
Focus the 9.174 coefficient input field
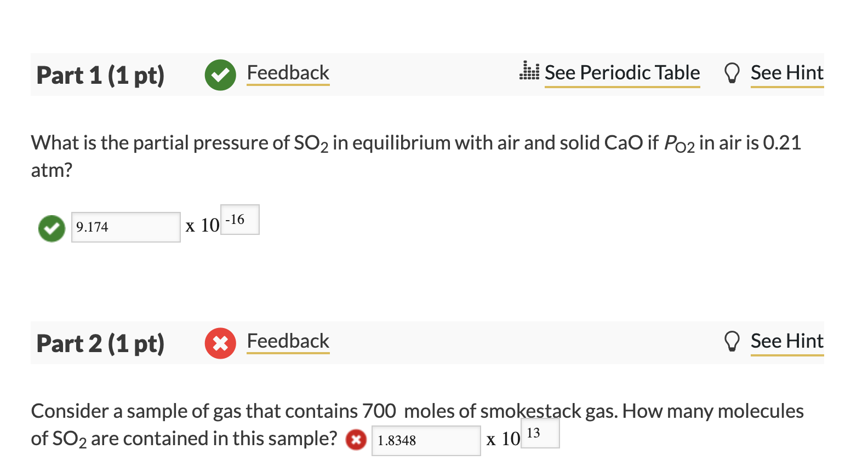126,227
